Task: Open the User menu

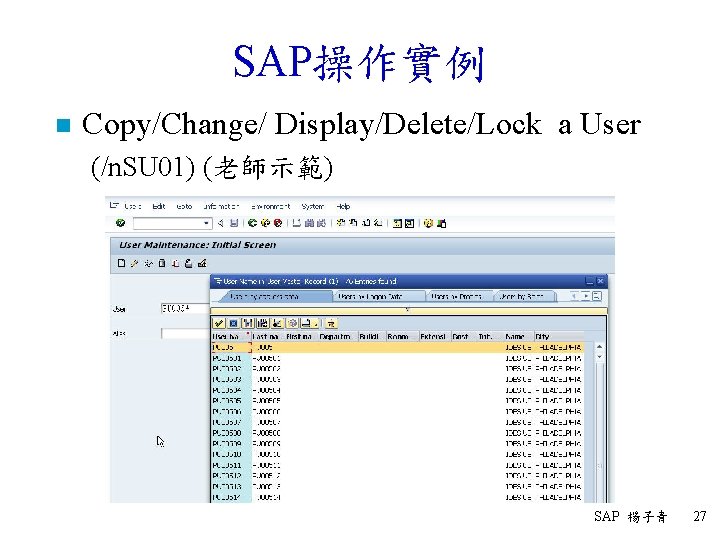Action: coord(133,206)
